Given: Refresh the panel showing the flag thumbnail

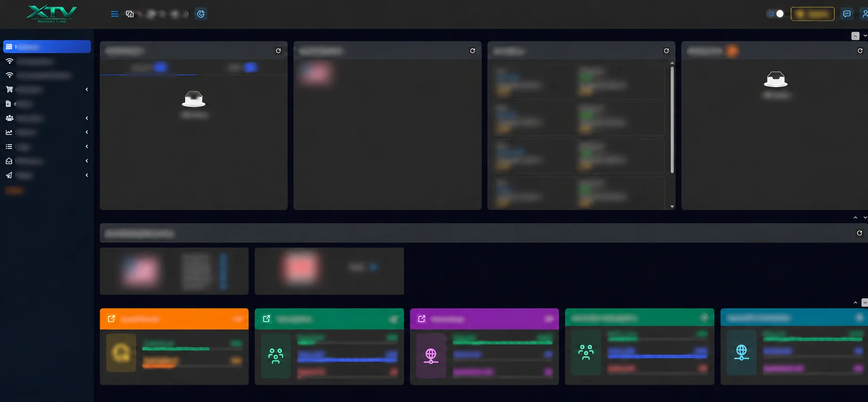Looking at the screenshot, I should tap(473, 51).
